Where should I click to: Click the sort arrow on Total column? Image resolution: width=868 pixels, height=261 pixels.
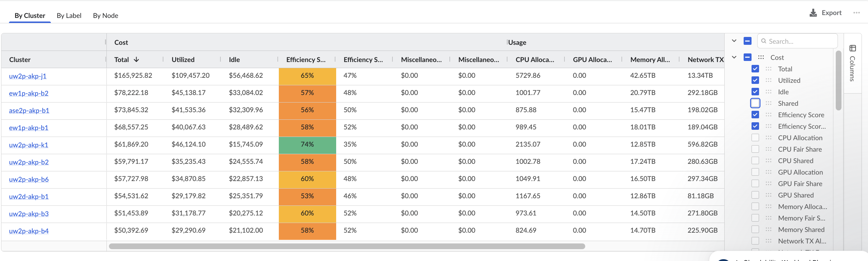coord(136,60)
